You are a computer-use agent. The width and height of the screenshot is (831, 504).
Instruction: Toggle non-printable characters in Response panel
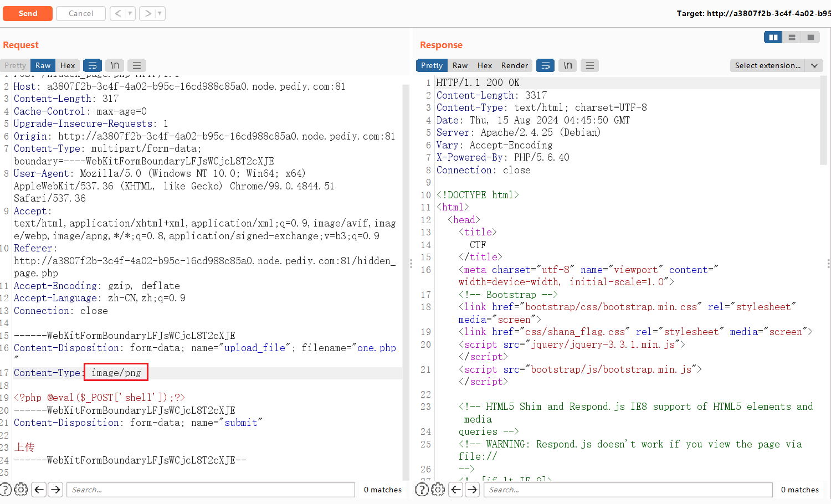pos(568,65)
